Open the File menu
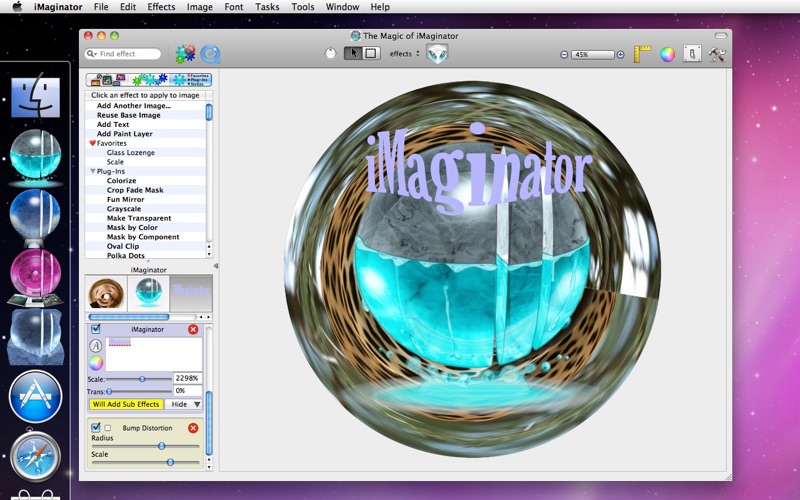 click(x=101, y=7)
